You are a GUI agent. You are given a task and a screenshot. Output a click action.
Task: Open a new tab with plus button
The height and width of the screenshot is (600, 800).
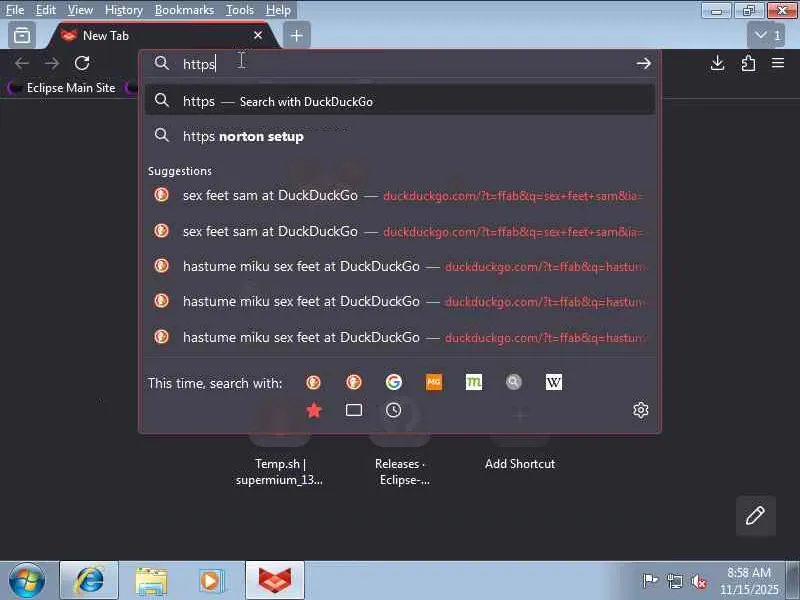tap(296, 36)
